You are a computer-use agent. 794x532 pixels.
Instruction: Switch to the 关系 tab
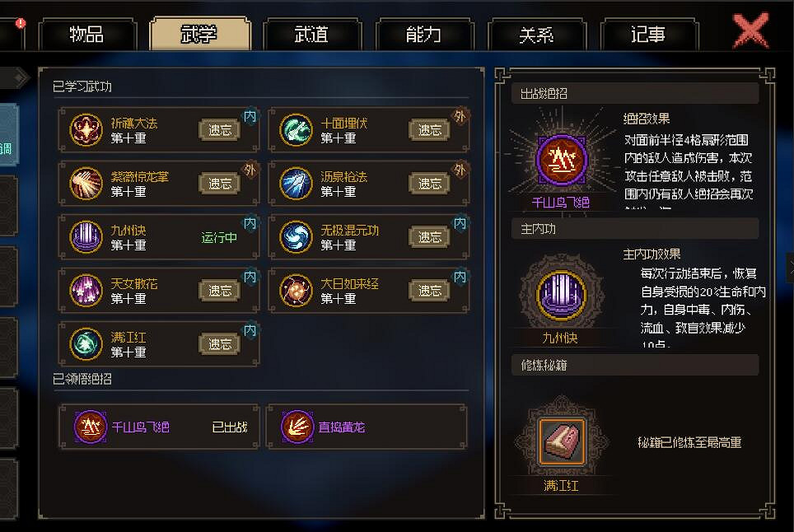click(x=536, y=35)
